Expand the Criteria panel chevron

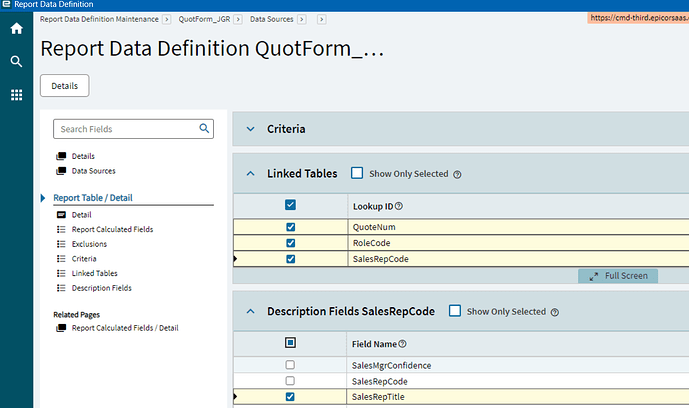pos(250,129)
